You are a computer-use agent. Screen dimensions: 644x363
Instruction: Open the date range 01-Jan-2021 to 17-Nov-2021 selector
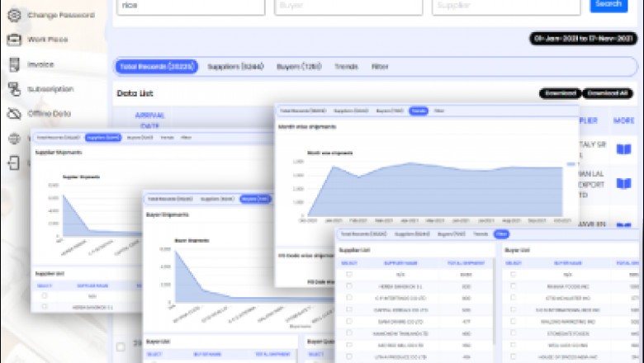click(x=585, y=38)
